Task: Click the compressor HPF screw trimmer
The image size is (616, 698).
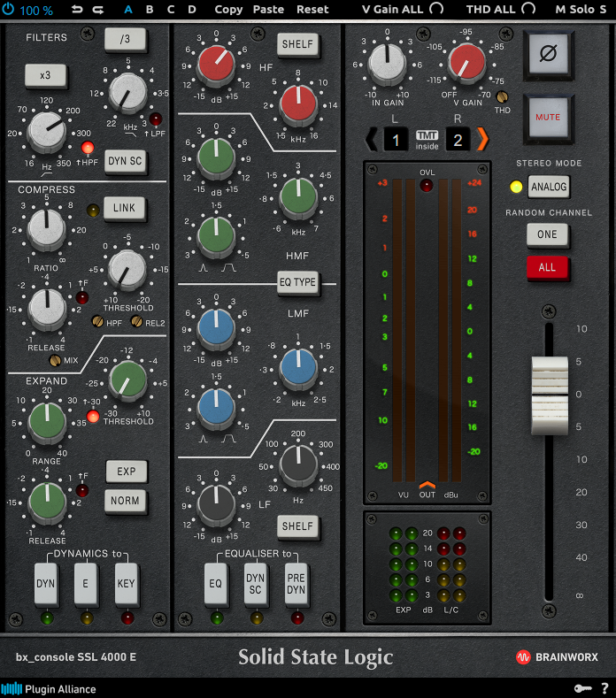Action: pyautogui.click(x=97, y=321)
